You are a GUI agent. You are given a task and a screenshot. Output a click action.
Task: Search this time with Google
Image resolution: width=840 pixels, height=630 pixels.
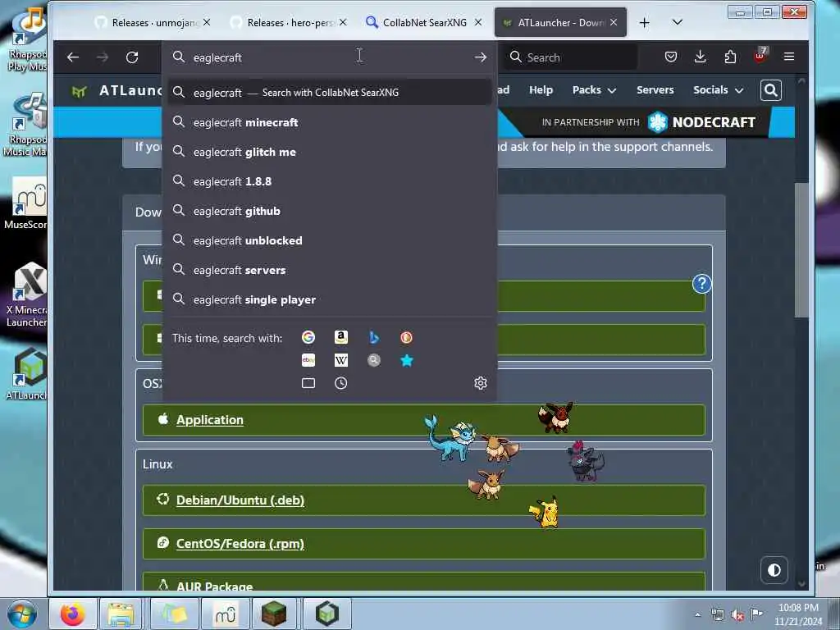308,337
